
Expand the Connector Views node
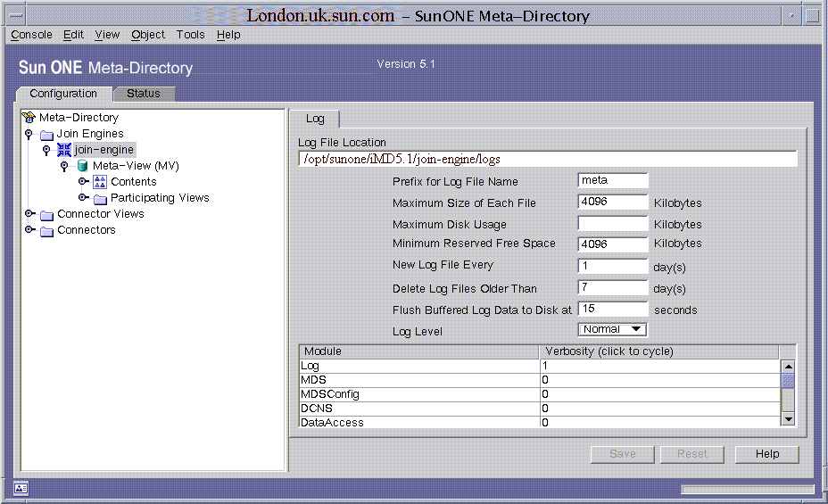tap(30, 214)
